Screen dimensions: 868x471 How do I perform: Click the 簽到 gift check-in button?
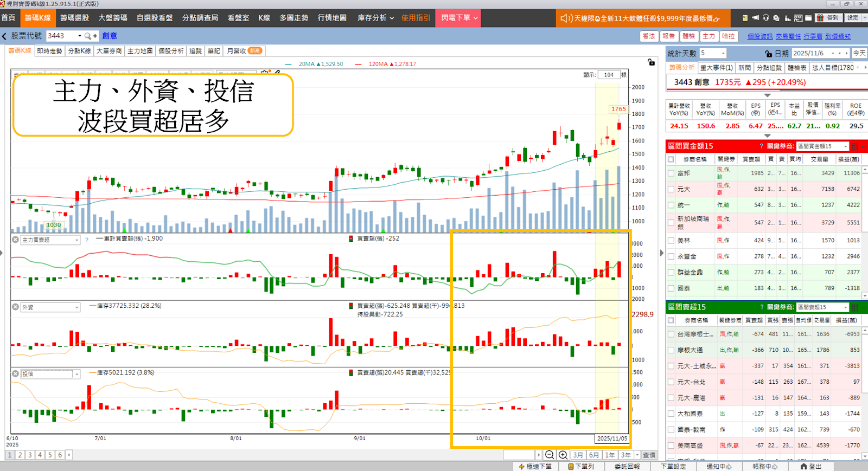pyautogui.click(x=828, y=18)
